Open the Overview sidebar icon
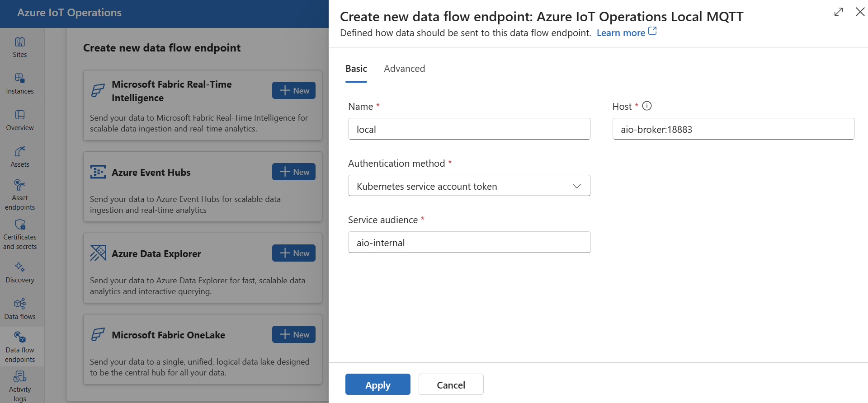 point(20,120)
